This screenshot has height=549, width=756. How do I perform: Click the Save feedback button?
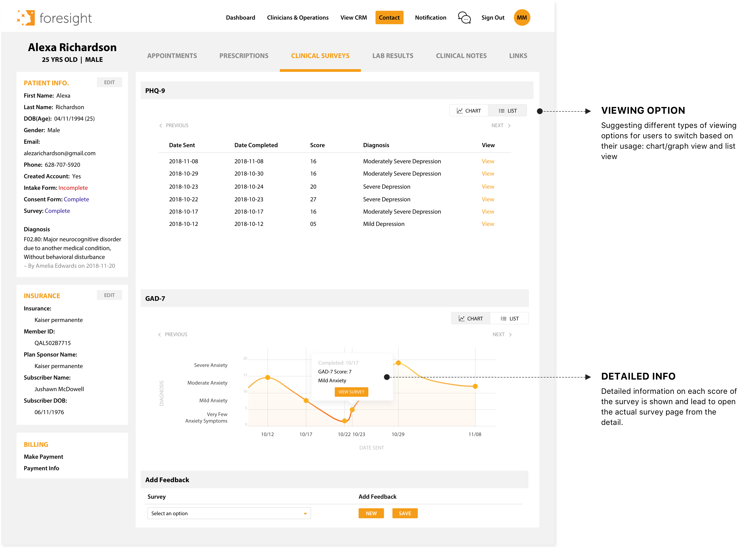(x=405, y=513)
